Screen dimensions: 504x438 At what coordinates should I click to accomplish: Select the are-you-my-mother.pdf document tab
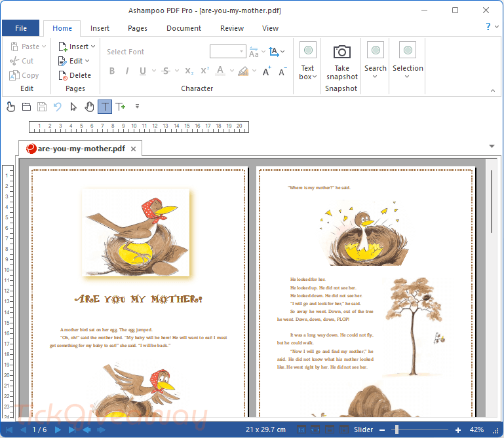[81, 149]
